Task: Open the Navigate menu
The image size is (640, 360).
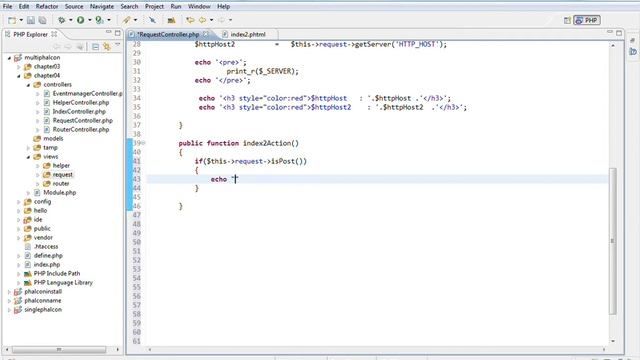Action: 102,7
